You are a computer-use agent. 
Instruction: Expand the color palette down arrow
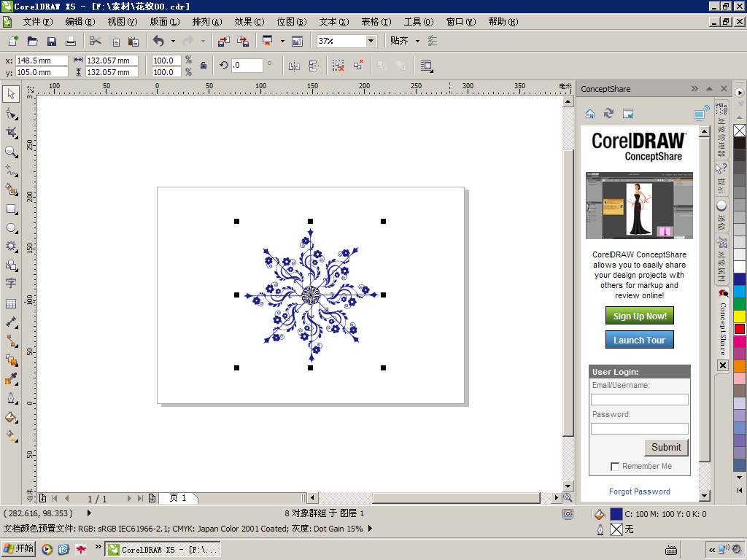pos(740,478)
